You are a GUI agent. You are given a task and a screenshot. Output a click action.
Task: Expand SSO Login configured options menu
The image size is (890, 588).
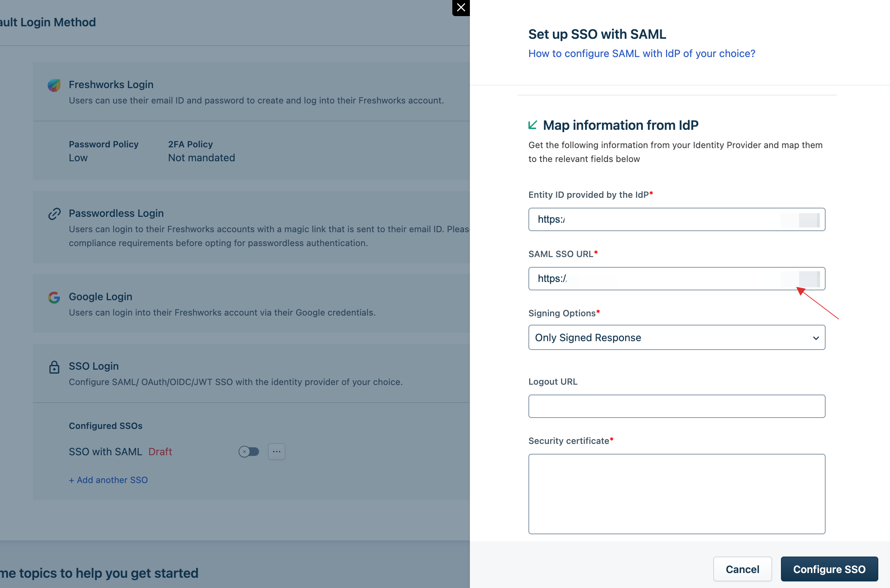(277, 451)
